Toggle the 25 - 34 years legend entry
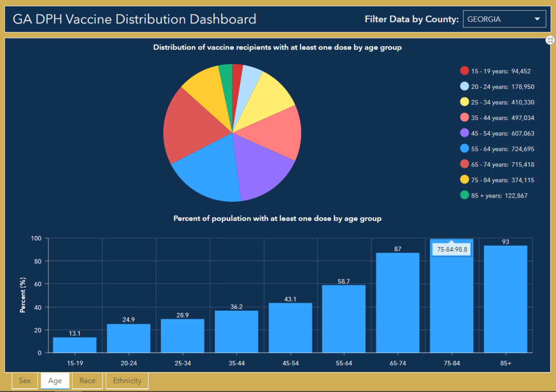556x392 pixels. click(495, 102)
